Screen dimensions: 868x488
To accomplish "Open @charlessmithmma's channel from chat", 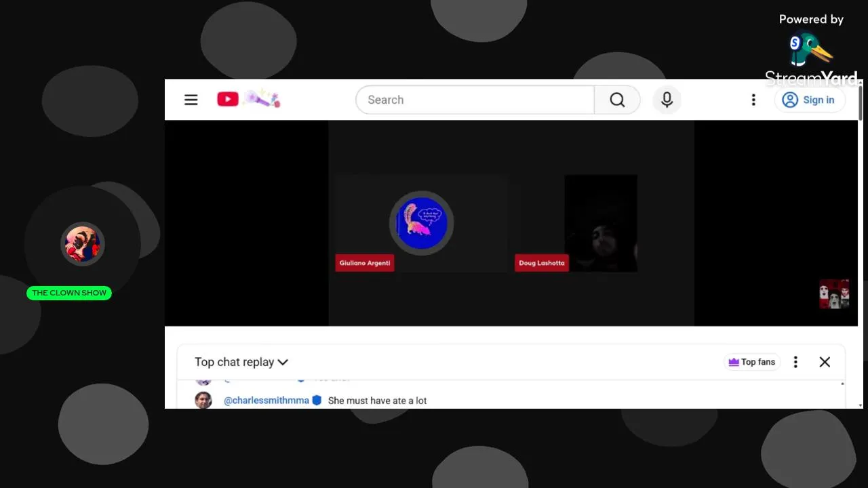I will [x=267, y=401].
